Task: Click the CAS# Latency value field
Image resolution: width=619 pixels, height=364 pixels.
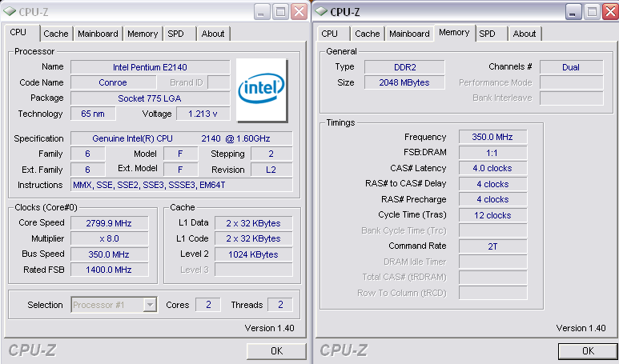Action: 492,168
